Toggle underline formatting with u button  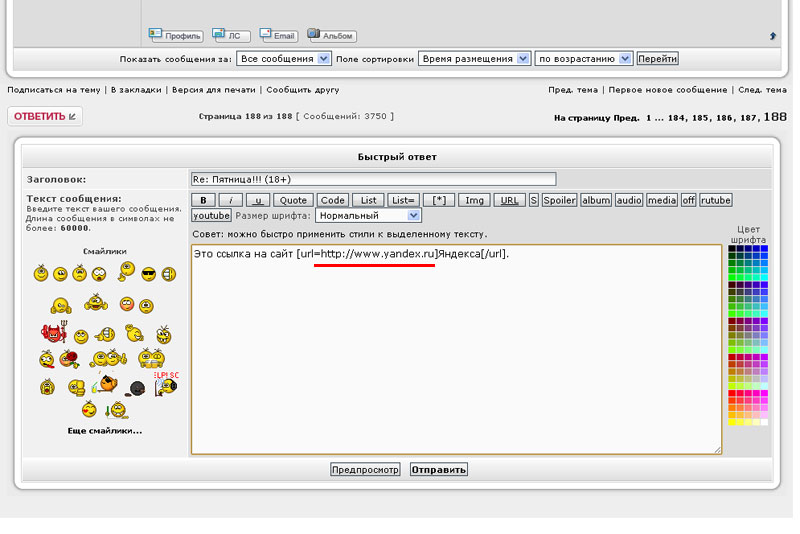point(258,200)
